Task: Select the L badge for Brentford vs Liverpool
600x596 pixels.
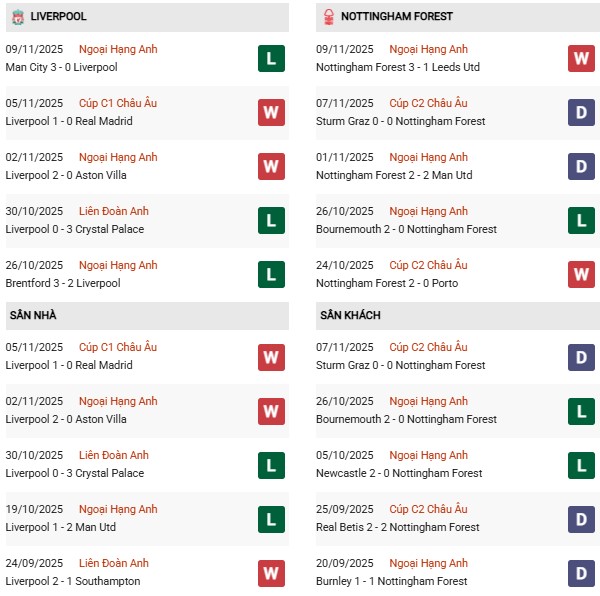Action: point(271,275)
